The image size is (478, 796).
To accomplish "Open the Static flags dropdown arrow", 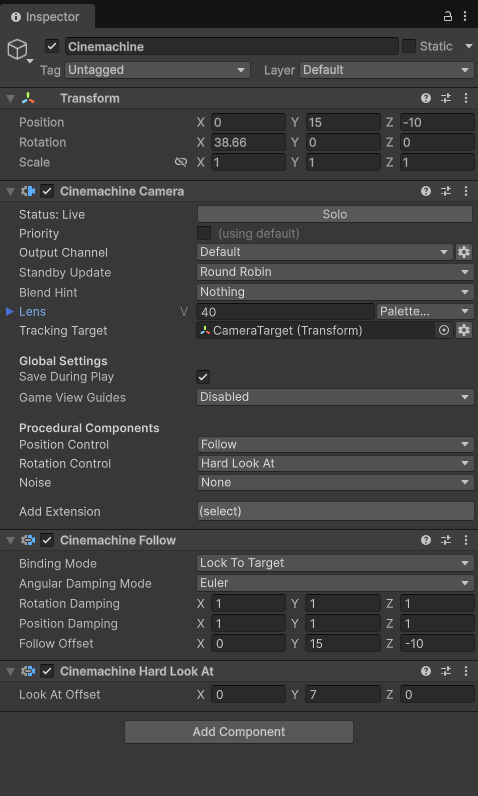I will pos(468,46).
